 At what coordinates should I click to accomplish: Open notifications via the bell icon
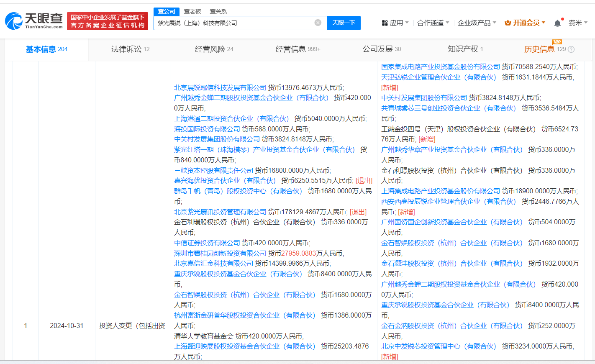coord(557,23)
